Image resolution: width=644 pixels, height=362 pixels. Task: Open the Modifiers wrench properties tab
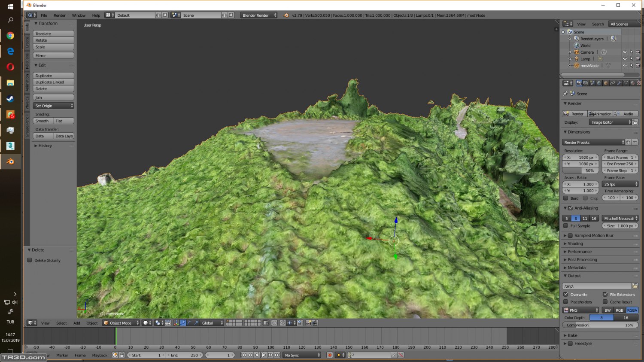click(x=619, y=83)
